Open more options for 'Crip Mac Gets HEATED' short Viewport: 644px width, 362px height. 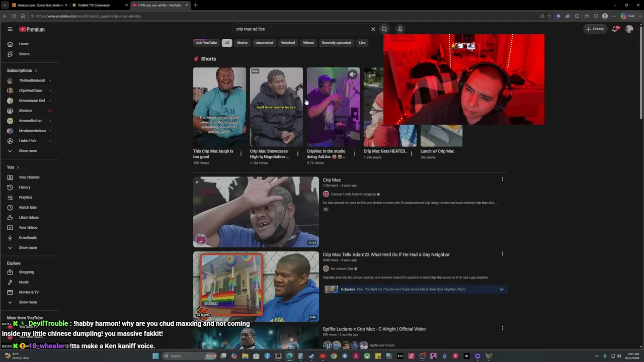412,154
